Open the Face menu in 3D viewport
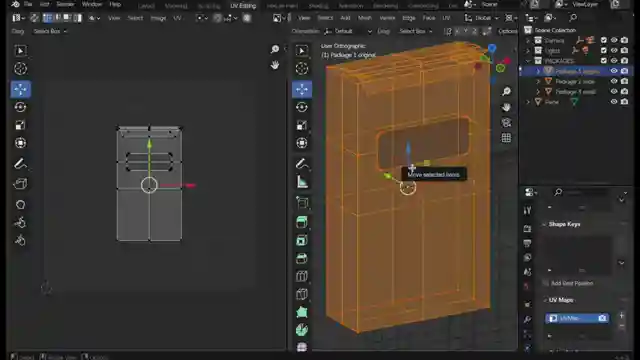This screenshot has width=640, height=360. (x=429, y=18)
